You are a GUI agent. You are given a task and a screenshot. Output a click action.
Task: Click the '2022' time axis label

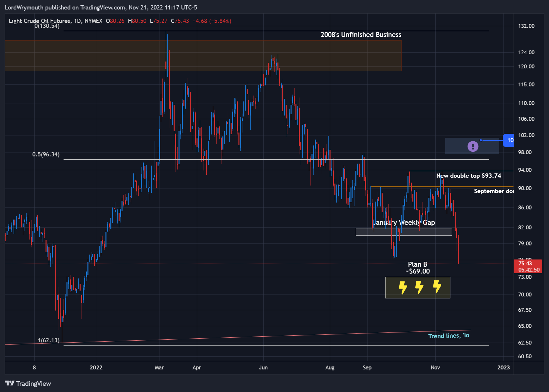[x=96, y=367]
